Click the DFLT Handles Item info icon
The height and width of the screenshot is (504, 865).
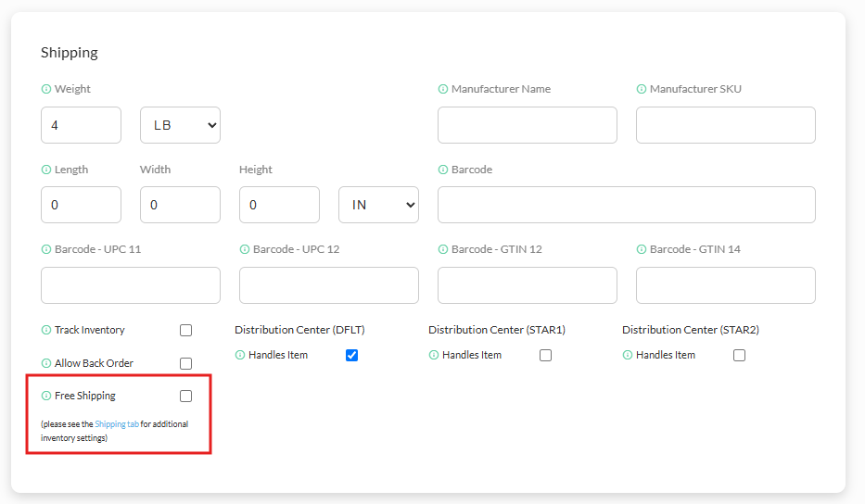click(240, 355)
